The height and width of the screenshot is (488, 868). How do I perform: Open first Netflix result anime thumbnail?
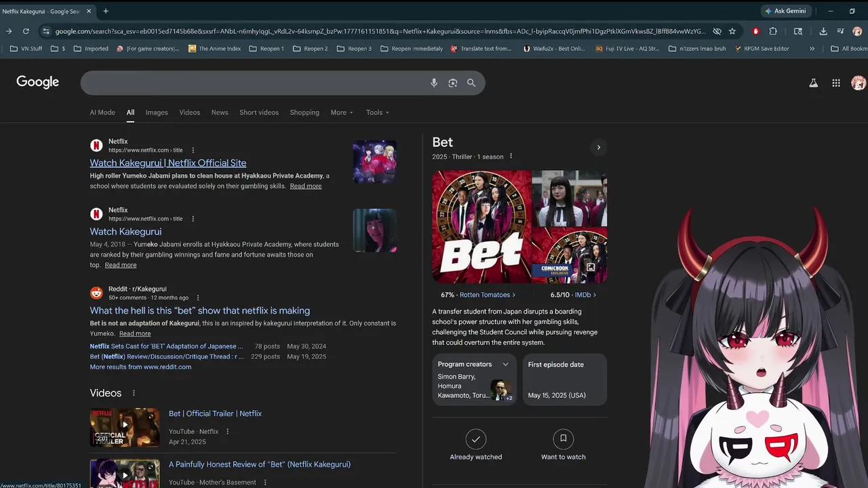375,161
